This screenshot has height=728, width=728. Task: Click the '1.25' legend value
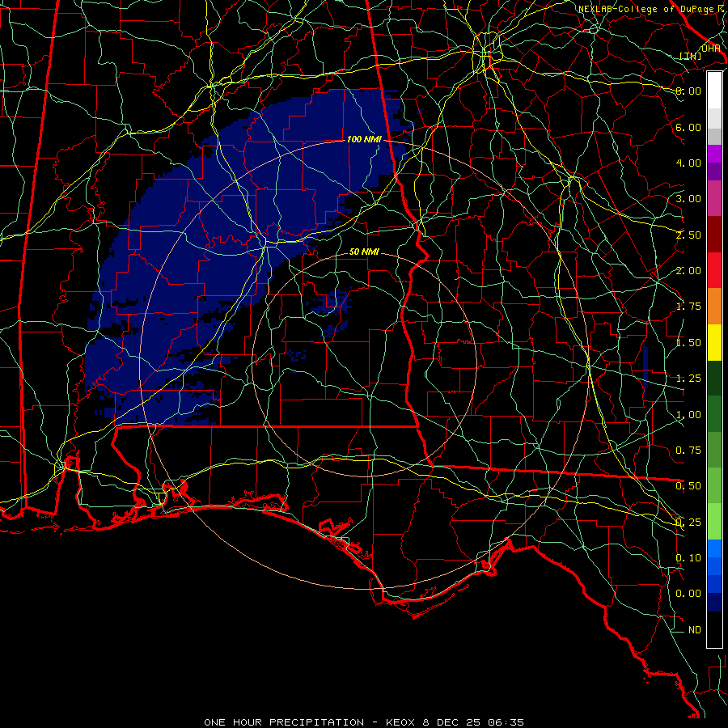coord(688,378)
